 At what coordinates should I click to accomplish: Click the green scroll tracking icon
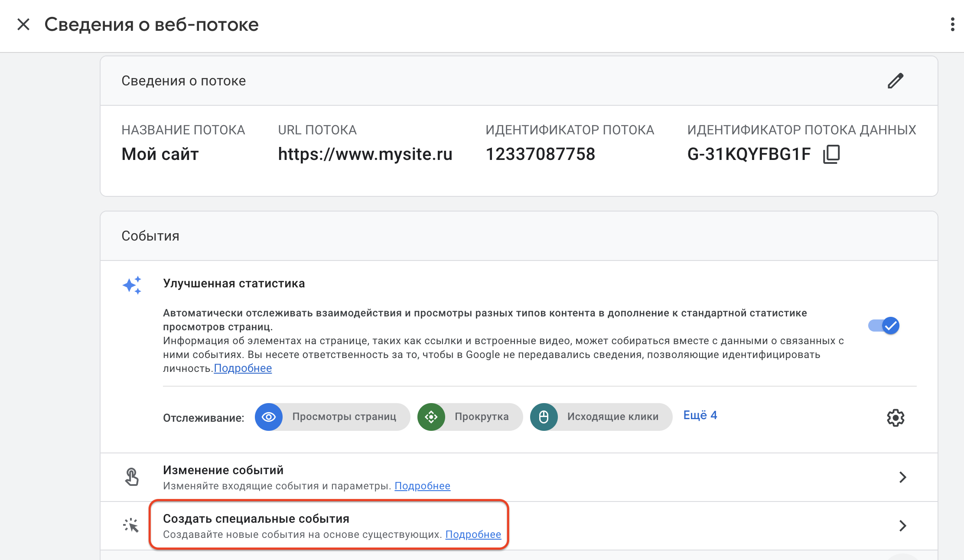coord(431,417)
